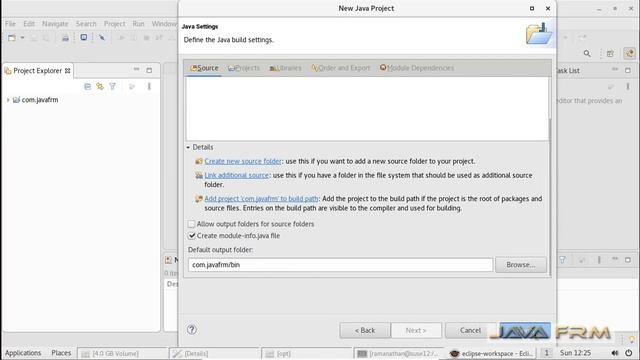The height and width of the screenshot is (360, 640).
Task: Switch to the [Details] taskbar window
Action: pos(215,353)
